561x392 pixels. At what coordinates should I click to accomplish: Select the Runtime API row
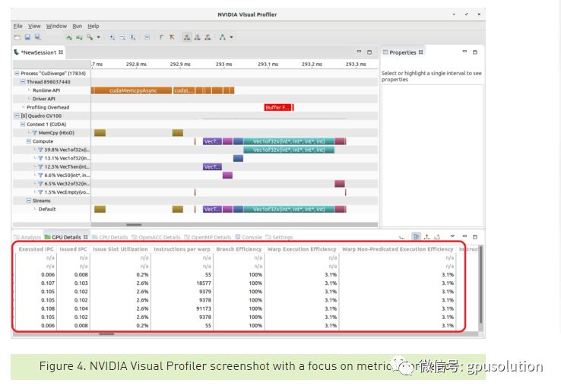(x=46, y=90)
